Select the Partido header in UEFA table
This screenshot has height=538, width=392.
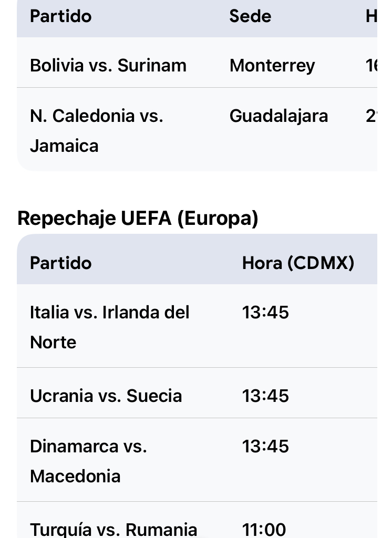coord(60,263)
